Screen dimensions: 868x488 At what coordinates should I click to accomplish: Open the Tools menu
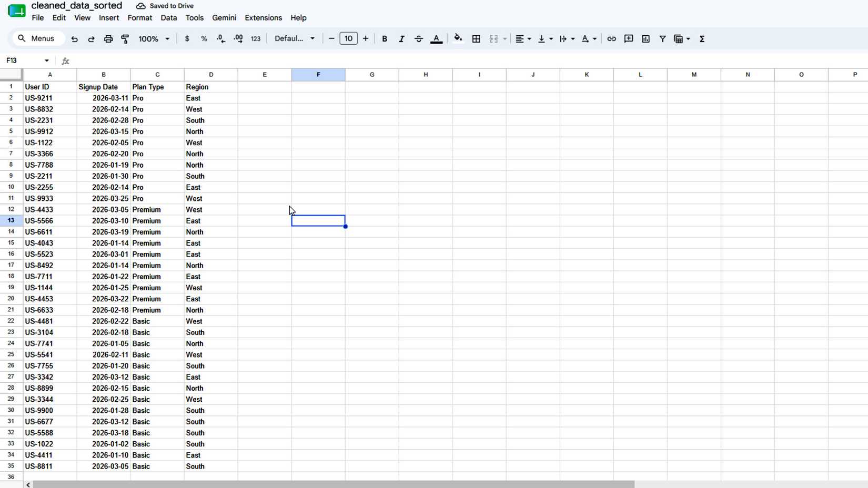pos(195,18)
